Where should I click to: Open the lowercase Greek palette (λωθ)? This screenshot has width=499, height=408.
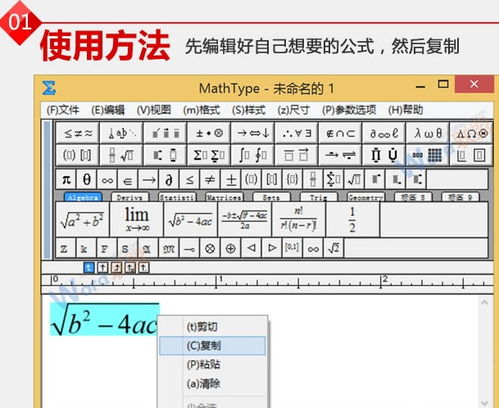coord(427,133)
